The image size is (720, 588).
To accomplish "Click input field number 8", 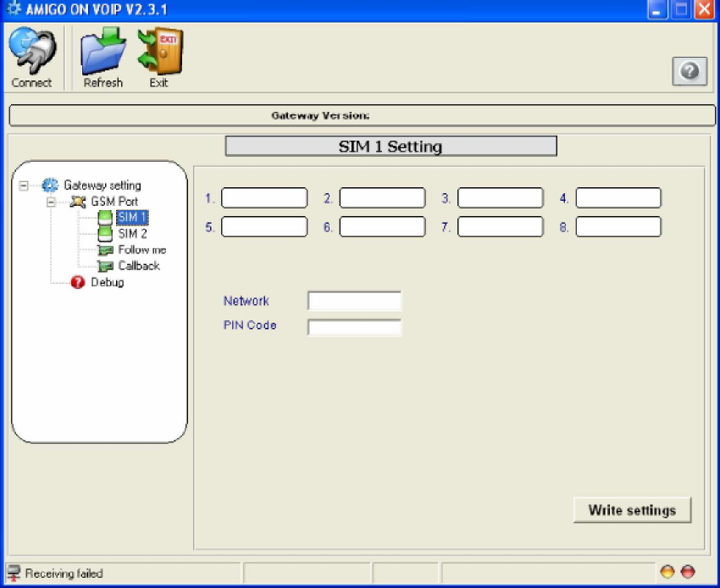I will point(618,227).
